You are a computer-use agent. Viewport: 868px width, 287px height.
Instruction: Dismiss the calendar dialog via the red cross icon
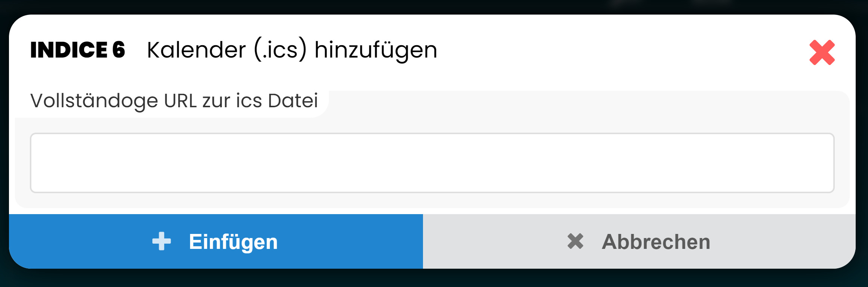click(822, 52)
